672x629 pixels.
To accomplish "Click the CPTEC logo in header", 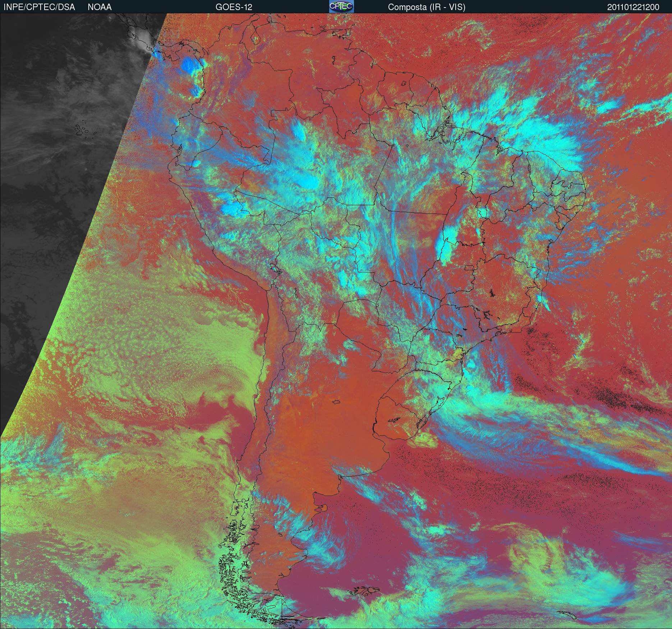I will pyautogui.click(x=341, y=6).
